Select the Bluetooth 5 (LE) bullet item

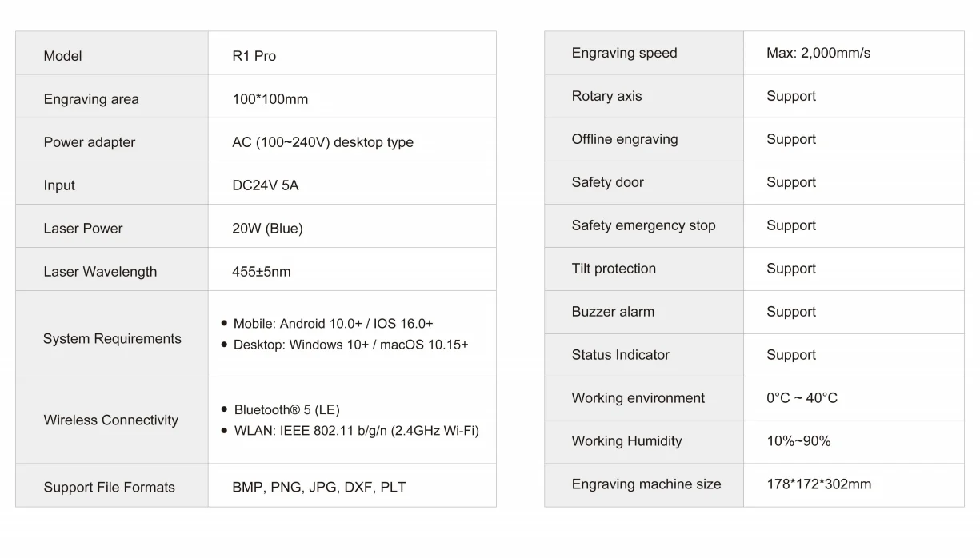pos(281,410)
